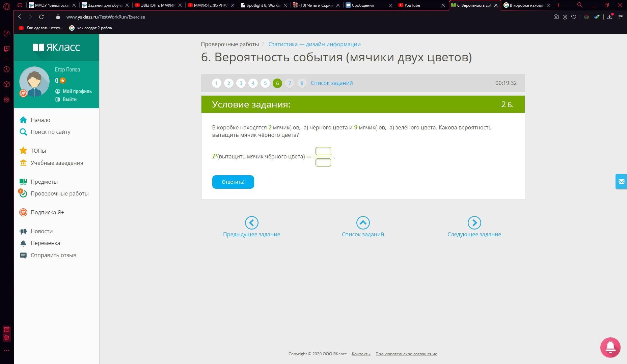Go to task number 1
The image size is (627, 364).
[217, 83]
